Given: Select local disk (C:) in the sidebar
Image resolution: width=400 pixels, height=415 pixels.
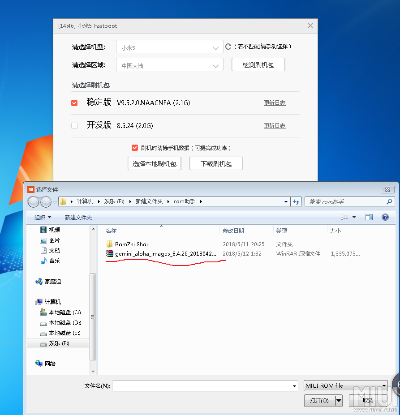Looking at the screenshot, I should [x=60, y=312].
